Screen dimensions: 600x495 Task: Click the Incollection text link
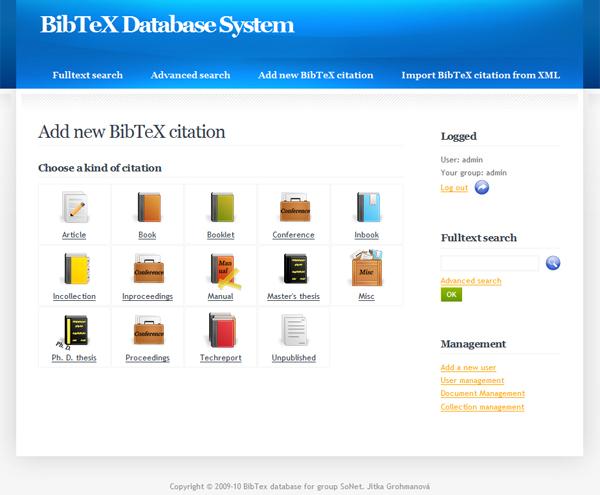tap(74, 296)
